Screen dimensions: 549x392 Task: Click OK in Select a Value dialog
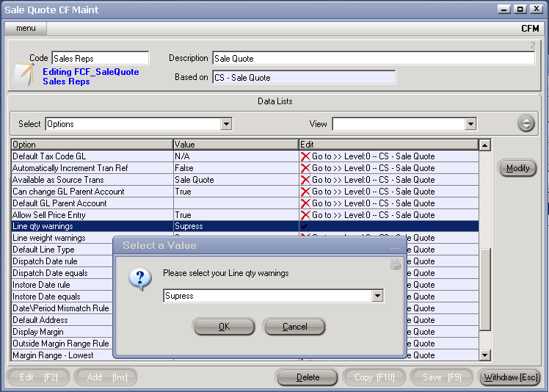click(224, 327)
